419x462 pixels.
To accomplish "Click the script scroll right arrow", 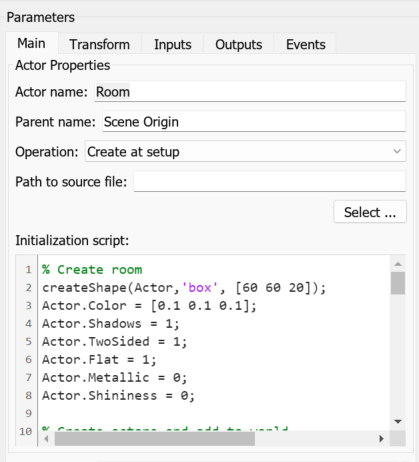I will pos(382,439).
